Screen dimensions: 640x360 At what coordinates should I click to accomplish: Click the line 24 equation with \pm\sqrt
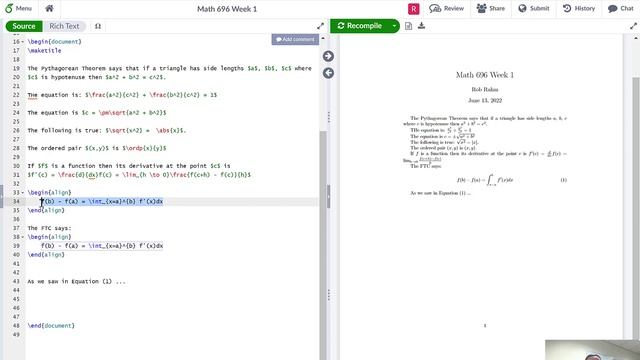97,113
